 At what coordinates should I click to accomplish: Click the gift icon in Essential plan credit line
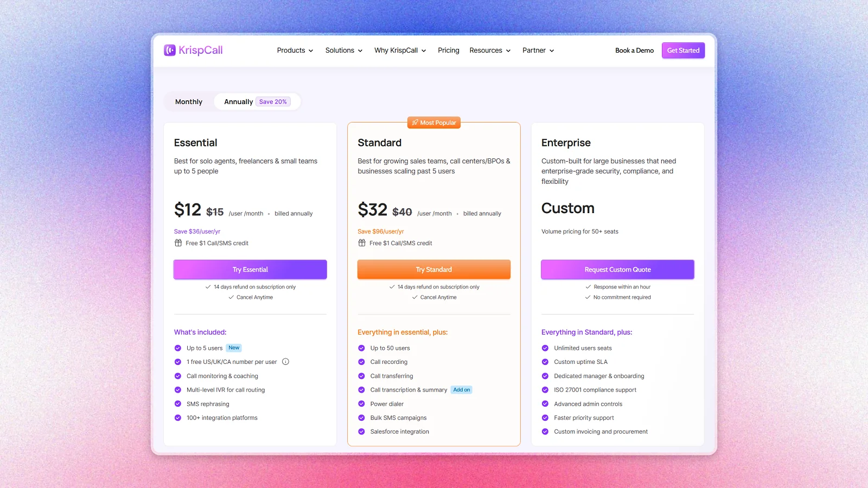coord(178,243)
